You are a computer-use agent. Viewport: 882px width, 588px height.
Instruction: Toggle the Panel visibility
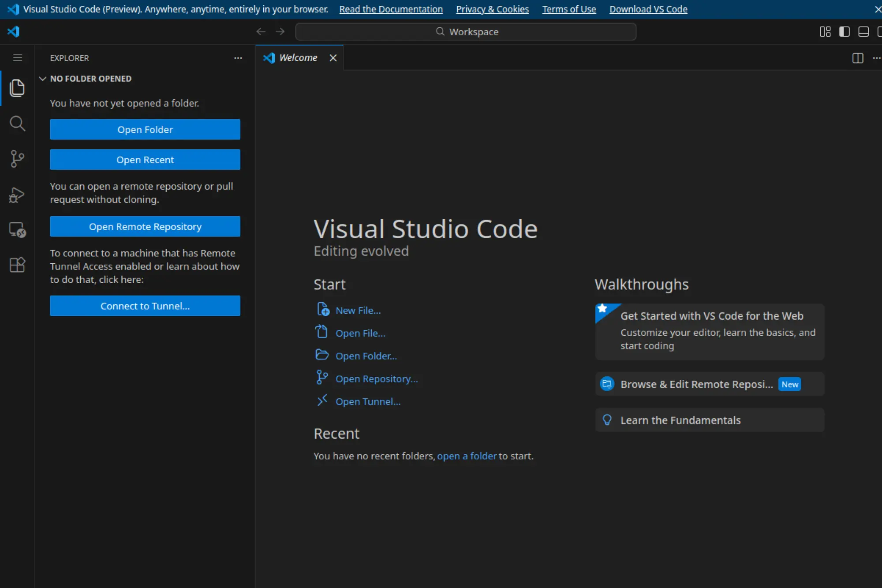[x=863, y=31]
